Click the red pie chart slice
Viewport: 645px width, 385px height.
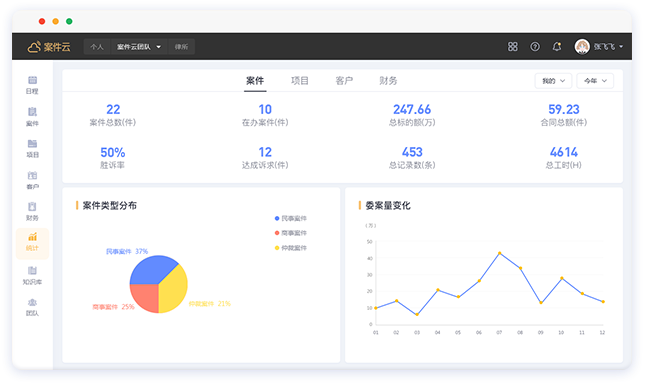coord(146,296)
